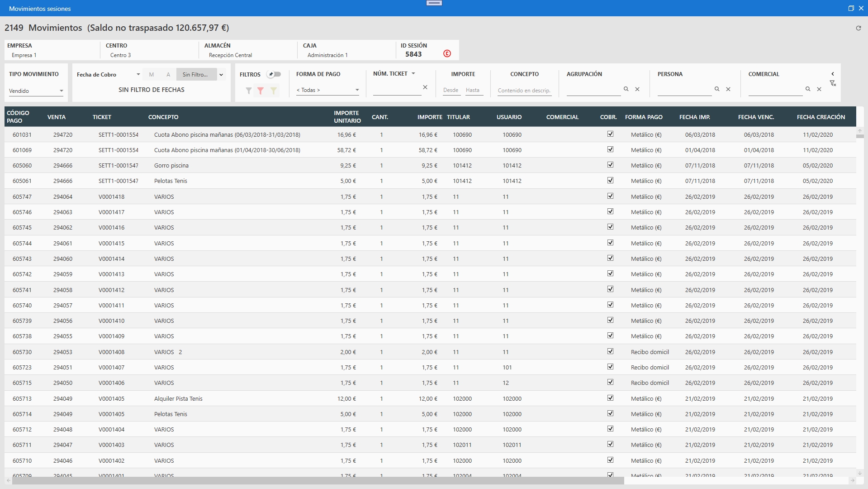Viewport: 868px width, 489px height.
Task: Uncheck Cobr. for payment 605060
Action: click(610, 165)
